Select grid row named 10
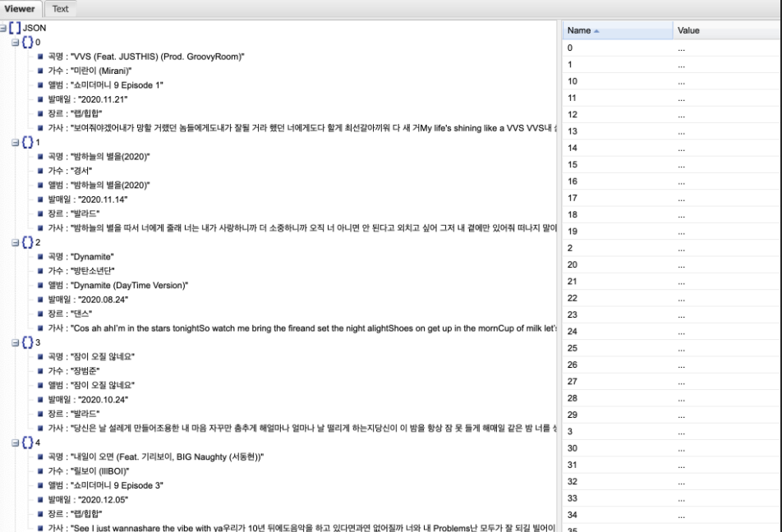 pos(672,81)
